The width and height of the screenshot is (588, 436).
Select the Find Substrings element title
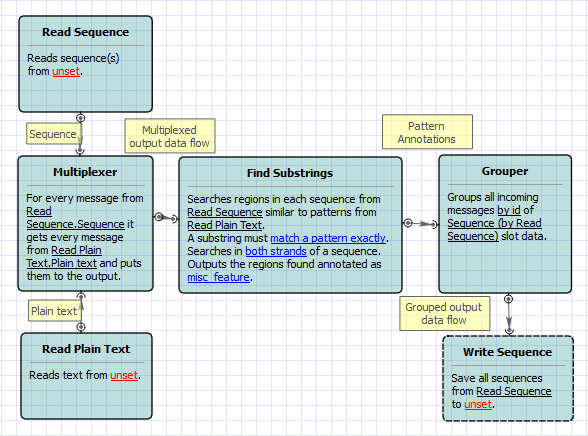290,173
